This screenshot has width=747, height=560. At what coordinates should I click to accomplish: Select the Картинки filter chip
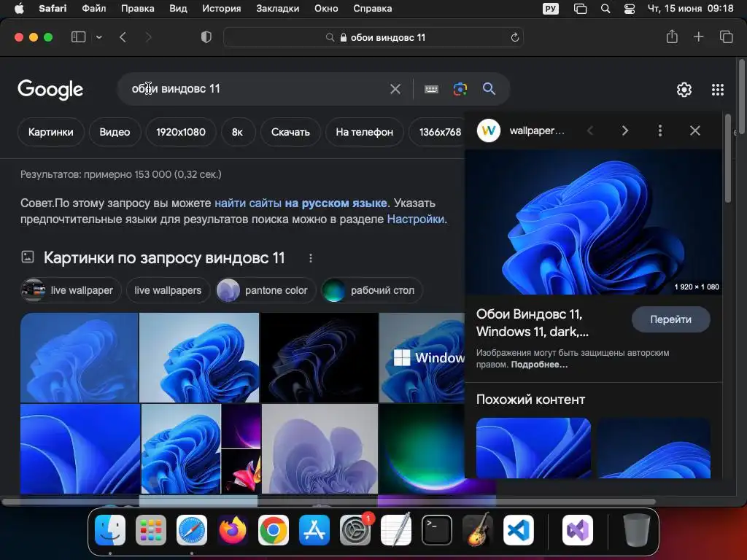(x=51, y=132)
